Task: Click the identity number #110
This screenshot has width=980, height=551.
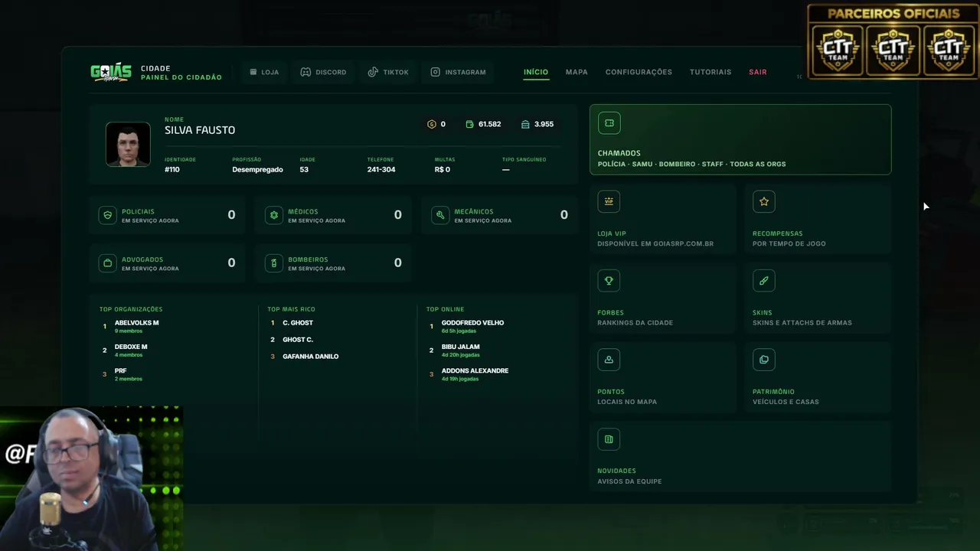Action: 172,169
